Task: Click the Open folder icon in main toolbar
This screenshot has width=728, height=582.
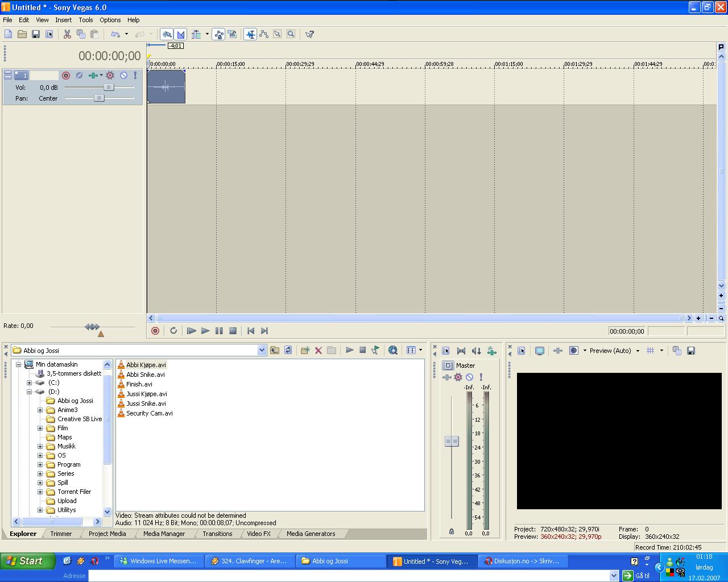Action: [22, 34]
